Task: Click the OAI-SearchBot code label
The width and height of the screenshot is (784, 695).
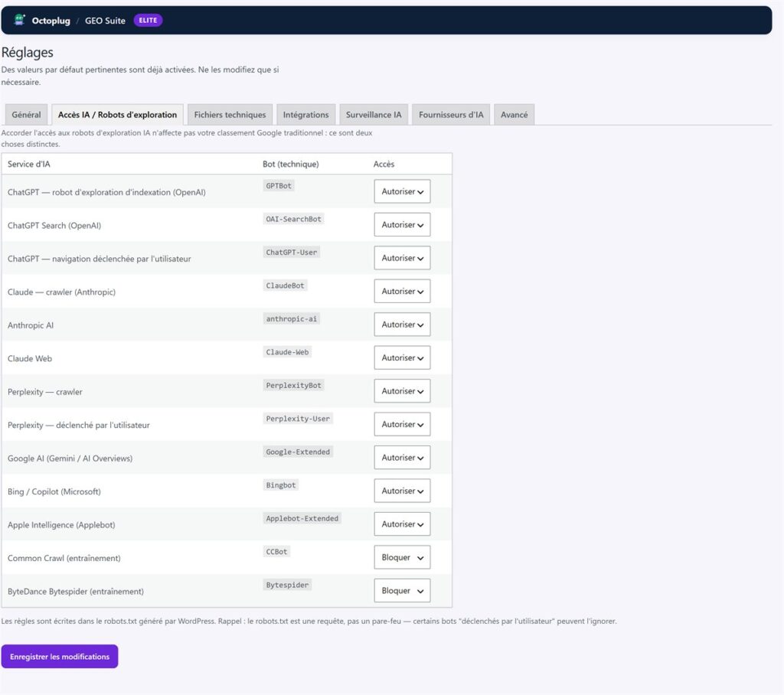Action: pyautogui.click(x=293, y=219)
